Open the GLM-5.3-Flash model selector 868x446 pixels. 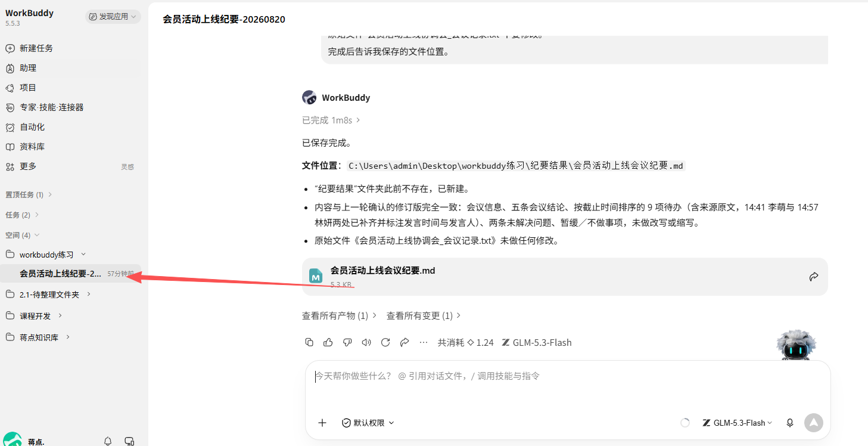tap(737, 423)
